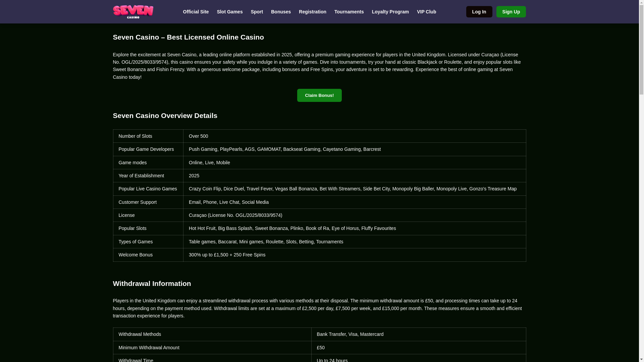Click the 'Popular Slots' label cell
This screenshot has width=644, height=362.
point(148,228)
